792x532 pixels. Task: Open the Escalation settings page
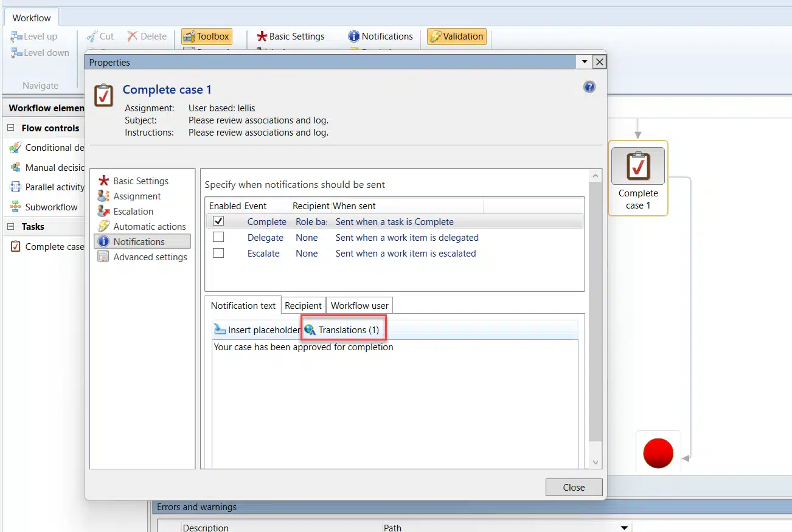coord(133,211)
